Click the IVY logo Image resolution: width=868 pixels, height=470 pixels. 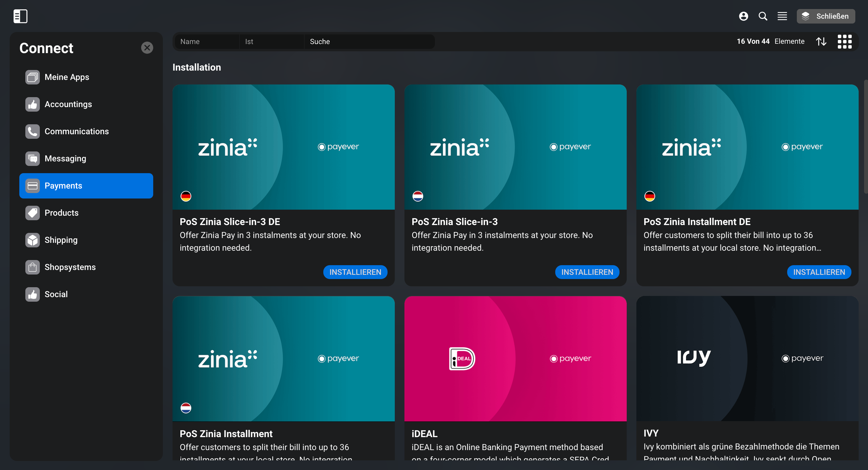tap(694, 358)
